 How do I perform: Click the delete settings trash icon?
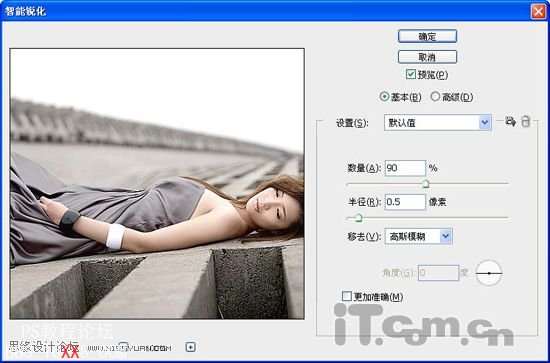point(525,122)
